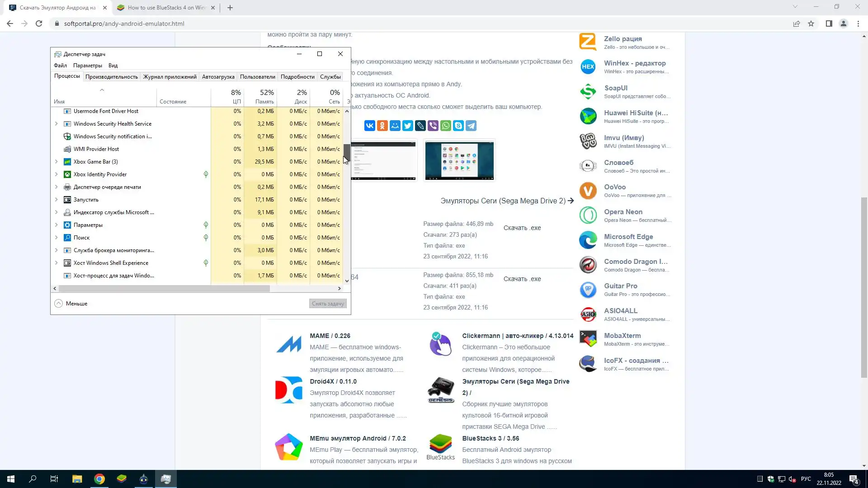Expand the Xbox Game Bar process group

tap(56, 162)
